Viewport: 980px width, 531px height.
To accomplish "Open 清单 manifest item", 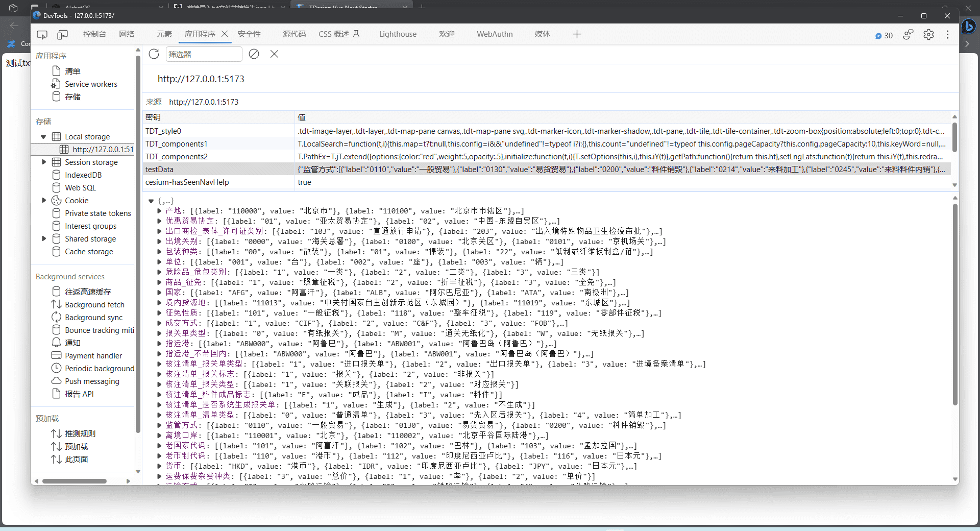I will tap(72, 71).
